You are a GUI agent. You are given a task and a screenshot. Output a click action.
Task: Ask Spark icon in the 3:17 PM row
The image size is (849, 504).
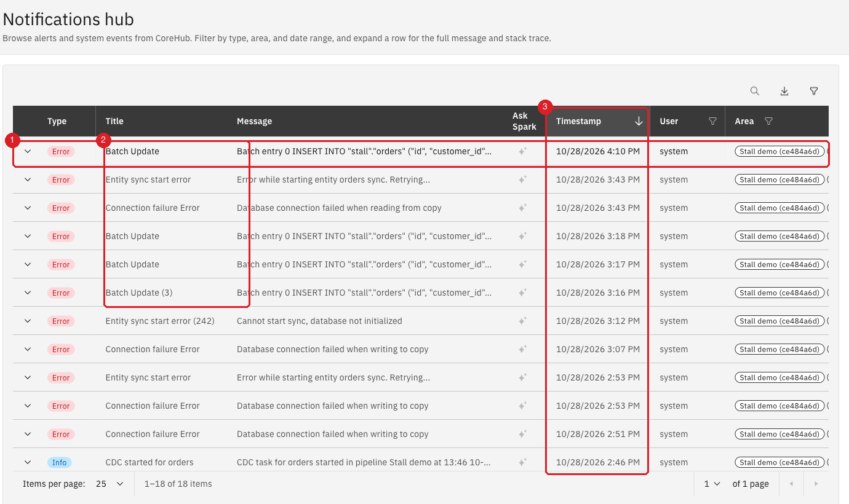click(x=522, y=264)
